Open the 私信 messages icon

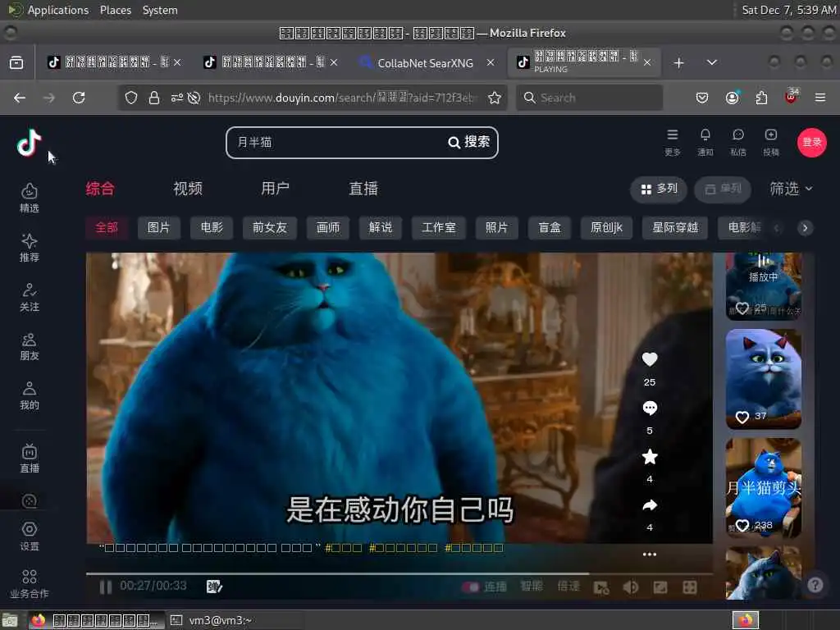[x=737, y=143]
